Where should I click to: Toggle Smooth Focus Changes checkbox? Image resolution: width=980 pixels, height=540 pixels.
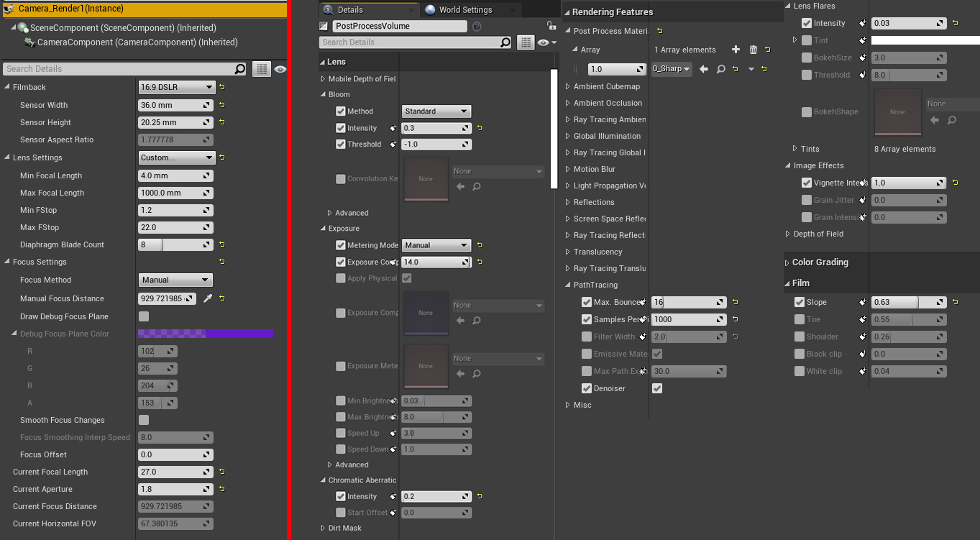tap(144, 420)
